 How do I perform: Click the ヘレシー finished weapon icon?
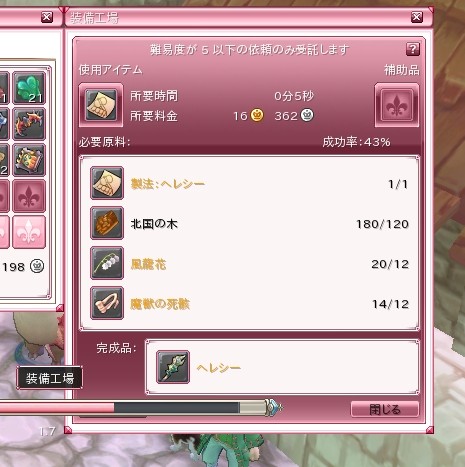tap(173, 367)
